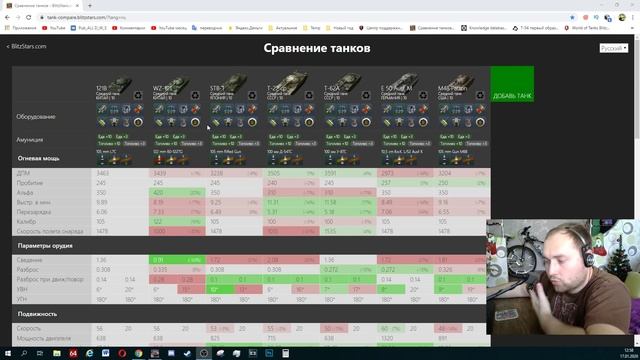
Task: Click the round swap icon next to T-62A
Action: [x=366, y=96]
